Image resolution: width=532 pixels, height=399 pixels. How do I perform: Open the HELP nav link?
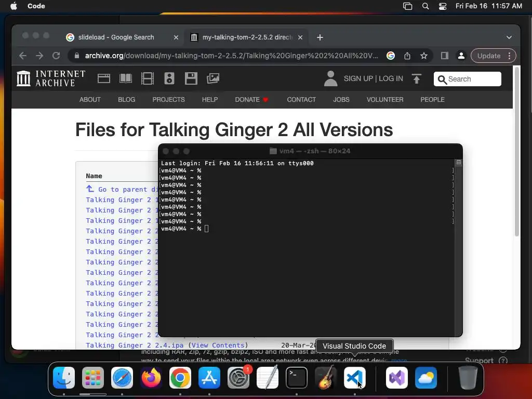210,99
